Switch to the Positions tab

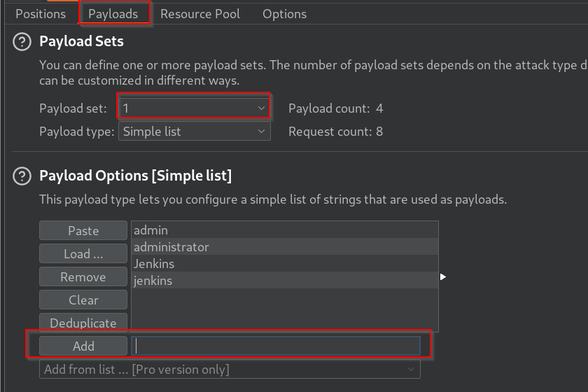pos(41,14)
